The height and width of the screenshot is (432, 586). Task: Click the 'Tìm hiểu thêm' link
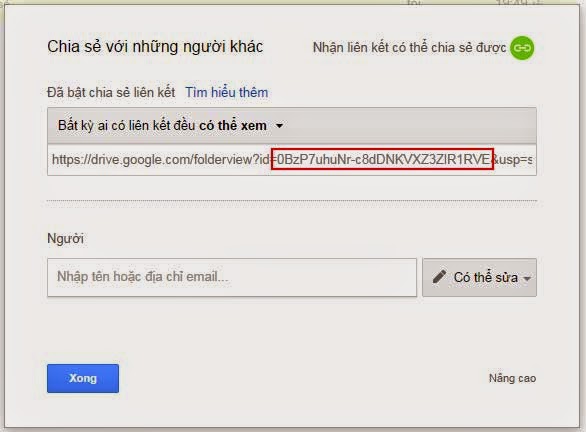(x=226, y=92)
